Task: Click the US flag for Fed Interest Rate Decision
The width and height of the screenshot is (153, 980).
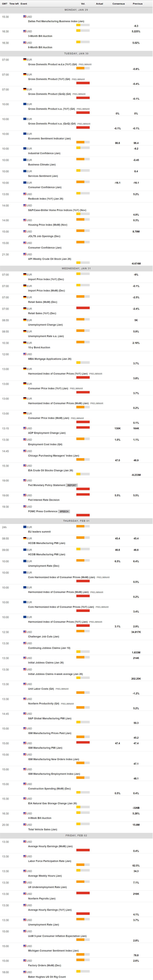Action: [x=25, y=495]
